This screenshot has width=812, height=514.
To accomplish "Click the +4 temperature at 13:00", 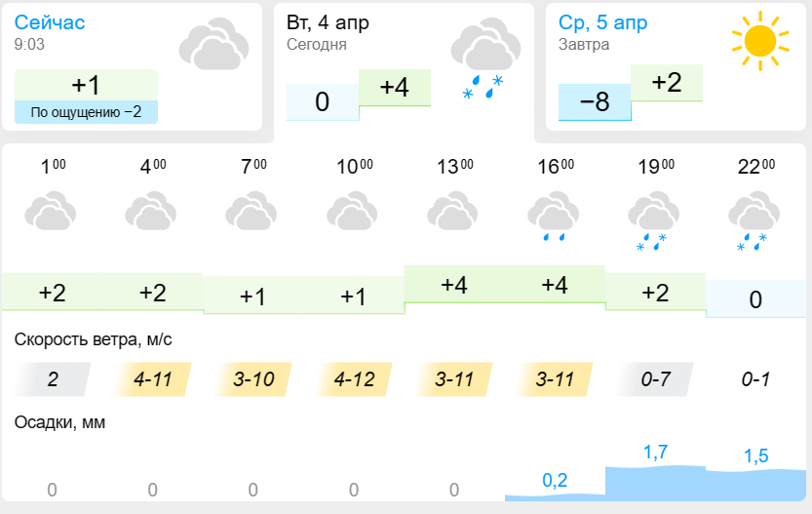I will pyautogui.click(x=454, y=285).
